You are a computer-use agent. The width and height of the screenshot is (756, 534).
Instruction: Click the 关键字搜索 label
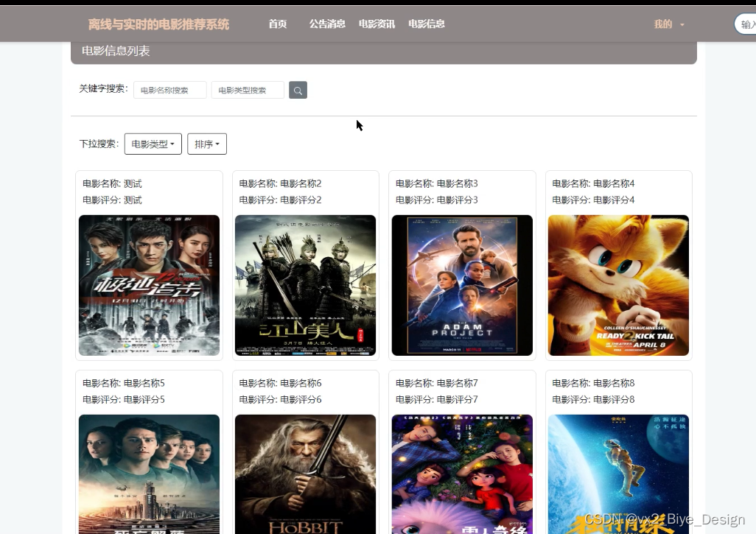point(104,88)
